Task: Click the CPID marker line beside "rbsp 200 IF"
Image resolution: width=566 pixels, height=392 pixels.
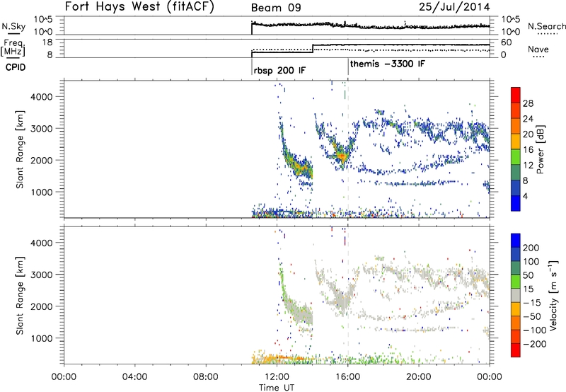Action: pos(252,67)
